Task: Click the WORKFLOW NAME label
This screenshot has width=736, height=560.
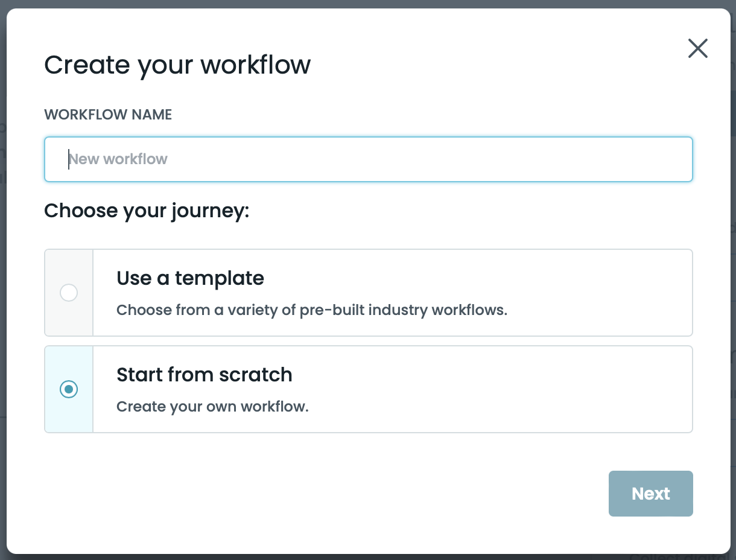Action: [107, 114]
